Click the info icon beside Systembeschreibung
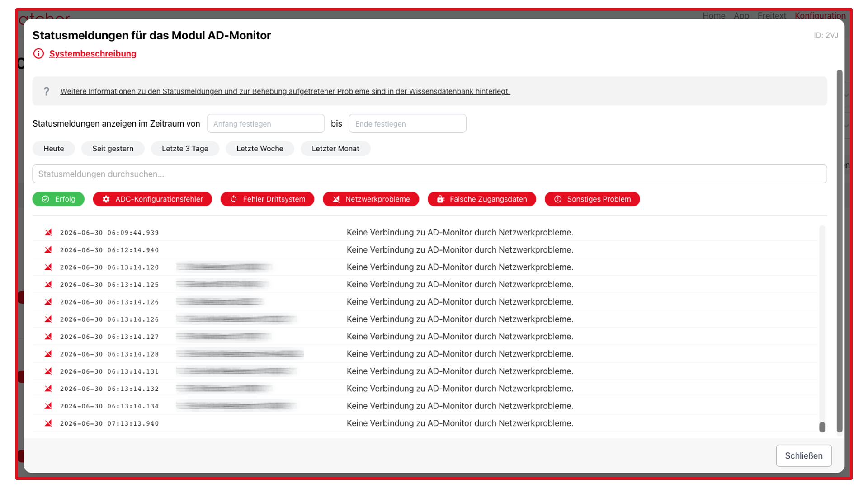 pyautogui.click(x=39, y=54)
